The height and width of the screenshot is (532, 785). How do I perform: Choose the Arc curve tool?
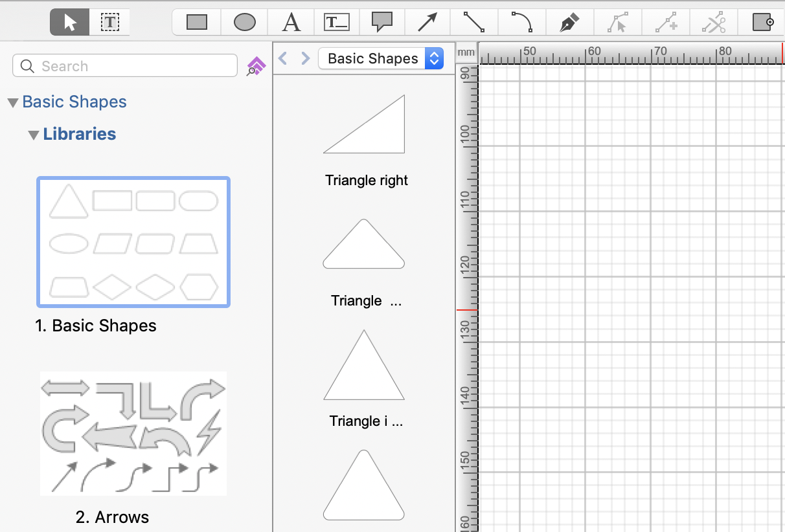[521, 22]
